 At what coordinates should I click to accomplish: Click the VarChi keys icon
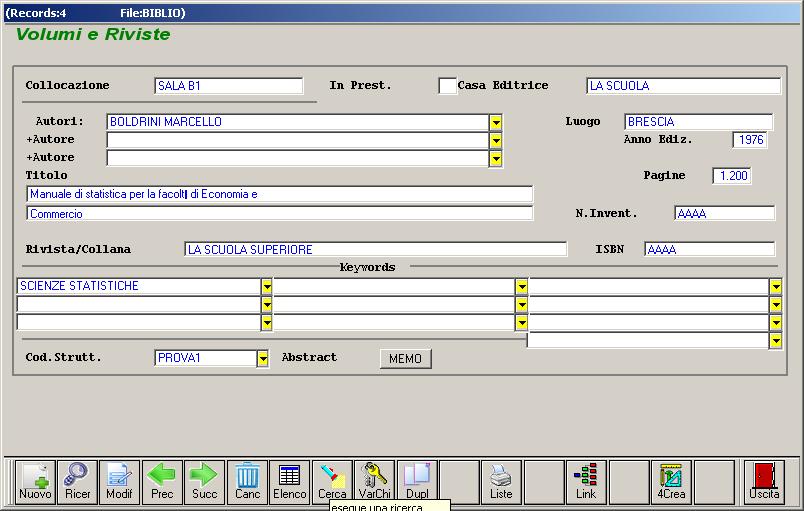374,482
